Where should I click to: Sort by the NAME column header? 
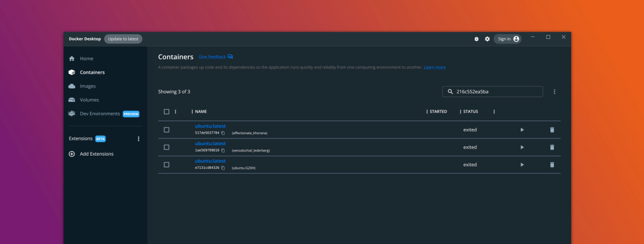coord(201,112)
